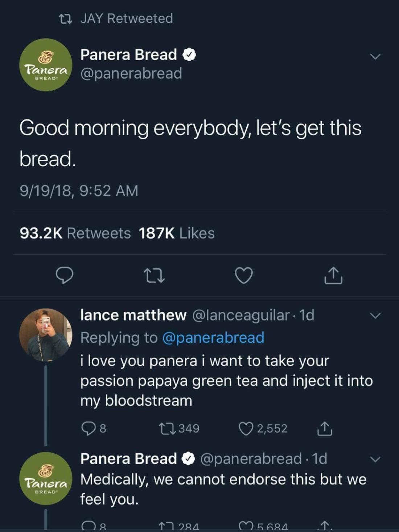Like Panera's reply with 5,684 likes

coord(246,526)
